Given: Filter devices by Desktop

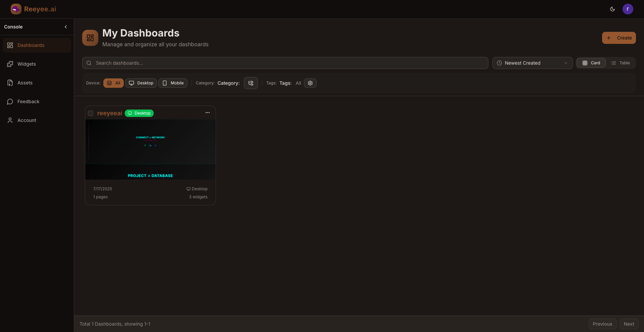Looking at the screenshot, I should [x=141, y=83].
